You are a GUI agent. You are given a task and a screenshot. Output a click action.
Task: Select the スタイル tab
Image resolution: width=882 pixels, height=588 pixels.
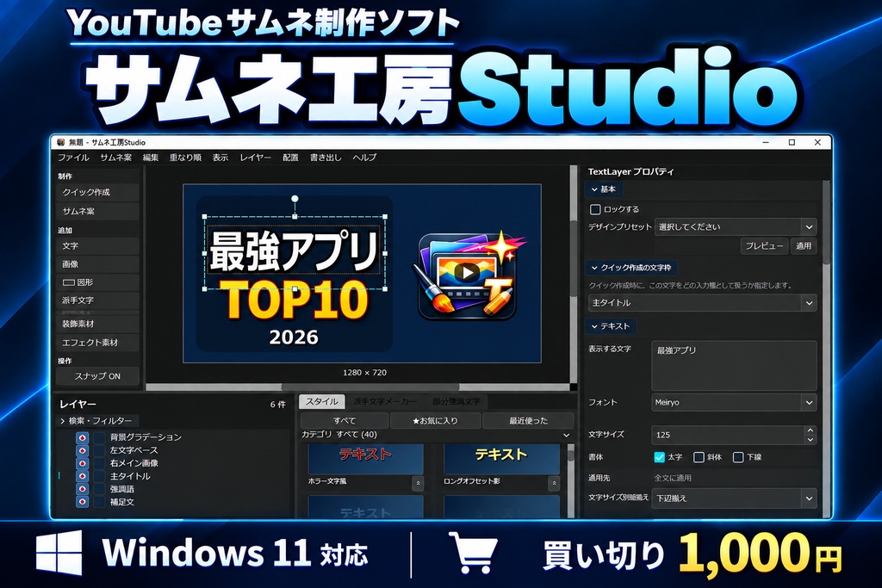tap(322, 401)
